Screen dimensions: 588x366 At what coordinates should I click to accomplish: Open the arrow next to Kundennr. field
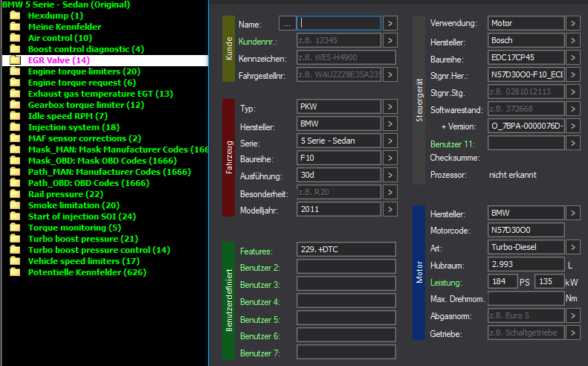390,40
